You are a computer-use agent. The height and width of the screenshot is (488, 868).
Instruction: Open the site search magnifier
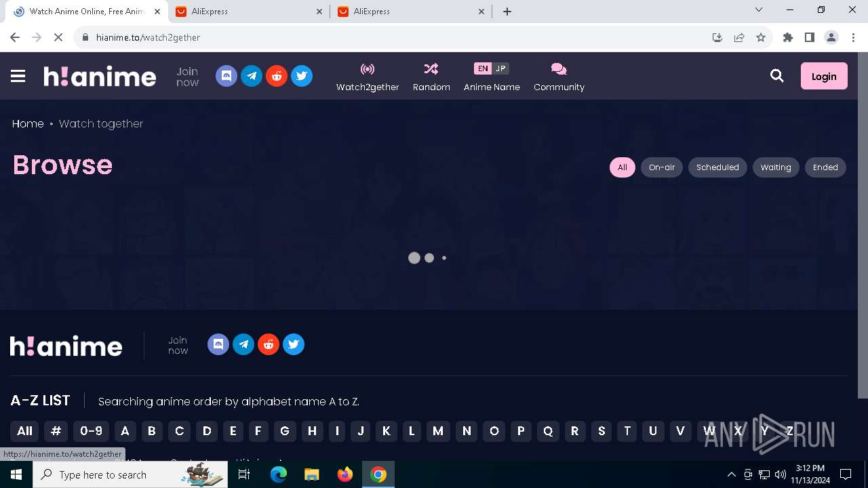click(x=777, y=76)
